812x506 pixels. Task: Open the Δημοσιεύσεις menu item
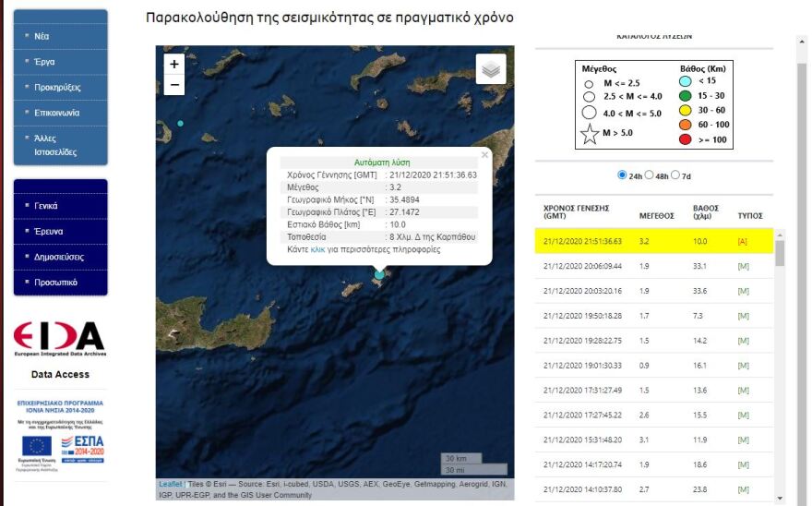coord(61,257)
